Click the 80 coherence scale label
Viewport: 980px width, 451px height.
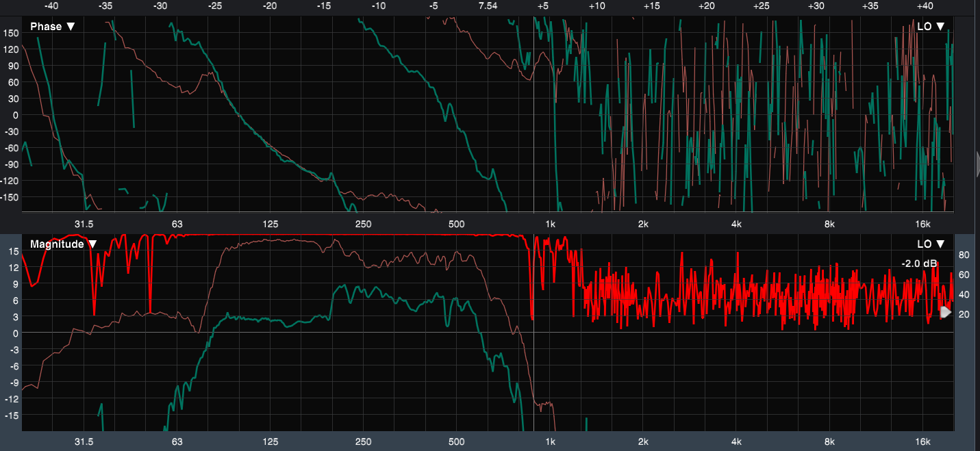(964, 255)
